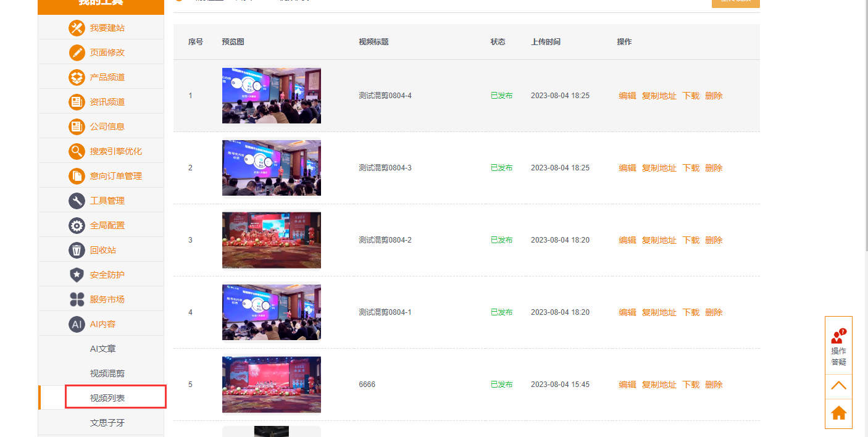Edit video 测试混剪0804-3
The image size is (868, 437).
pos(627,168)
